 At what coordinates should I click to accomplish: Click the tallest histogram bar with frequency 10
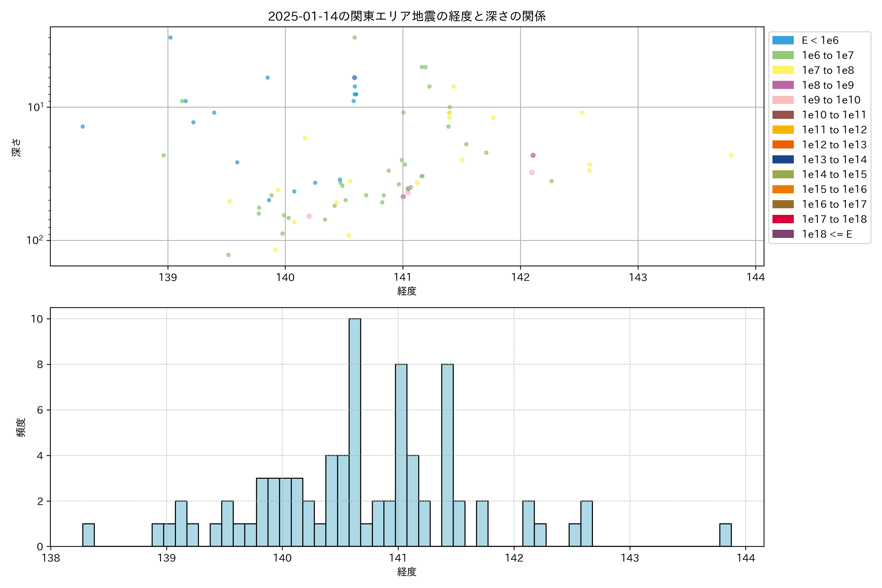pos(355,431)
